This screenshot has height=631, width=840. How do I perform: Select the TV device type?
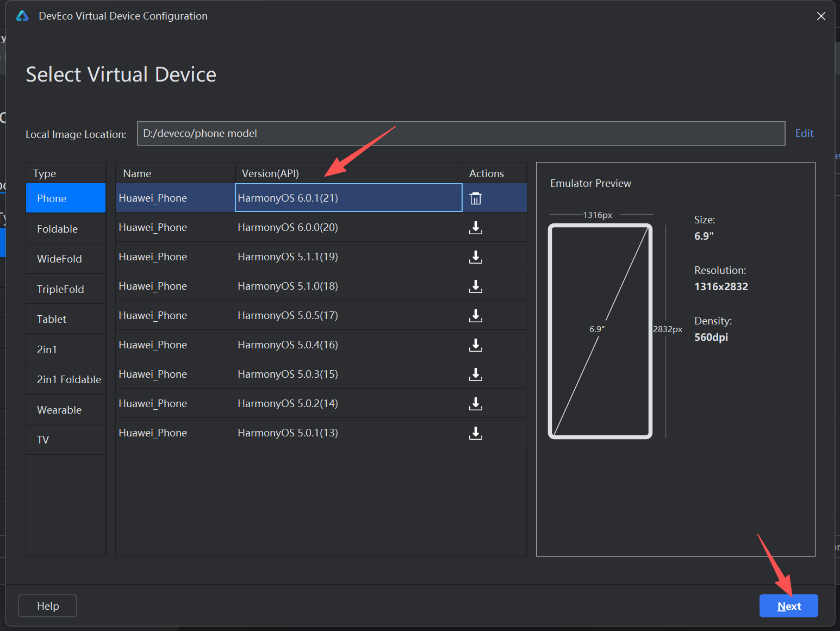[x=66, y=440]
